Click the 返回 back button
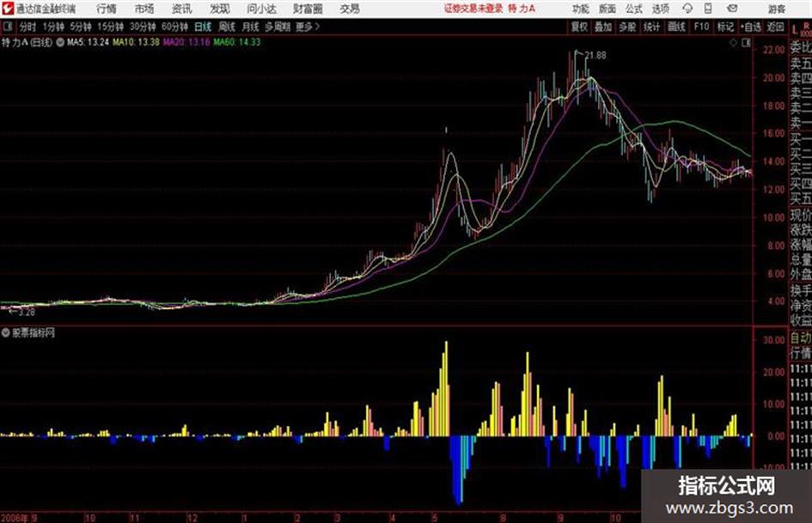The width and height of the screenshot is (812, 523). (775, 27)
